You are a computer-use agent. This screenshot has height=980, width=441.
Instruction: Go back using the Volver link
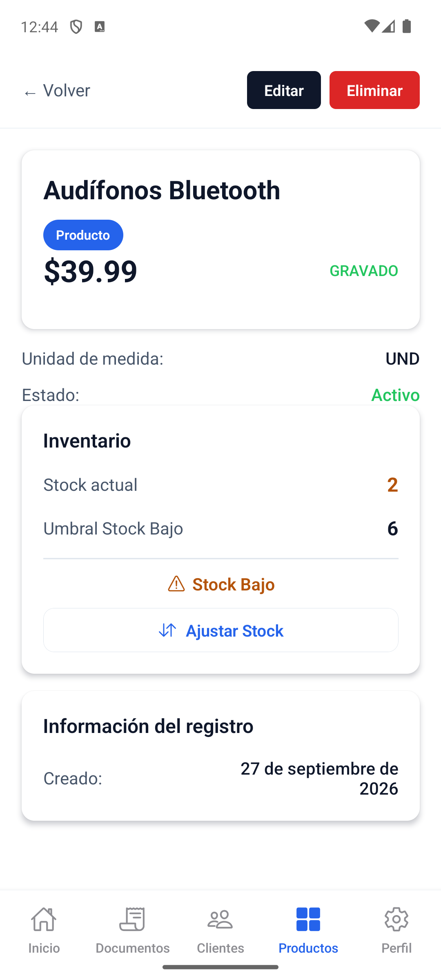(57, 90)
